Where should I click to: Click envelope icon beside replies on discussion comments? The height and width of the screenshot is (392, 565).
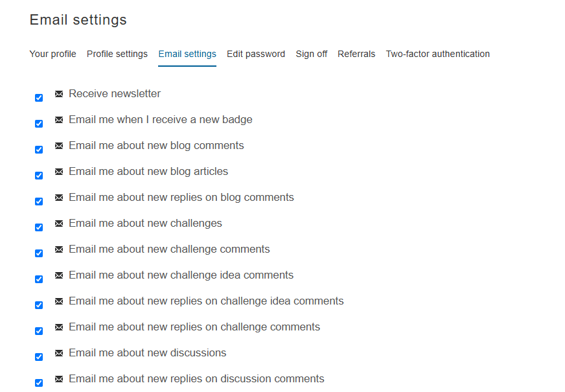tap(59, 379)
